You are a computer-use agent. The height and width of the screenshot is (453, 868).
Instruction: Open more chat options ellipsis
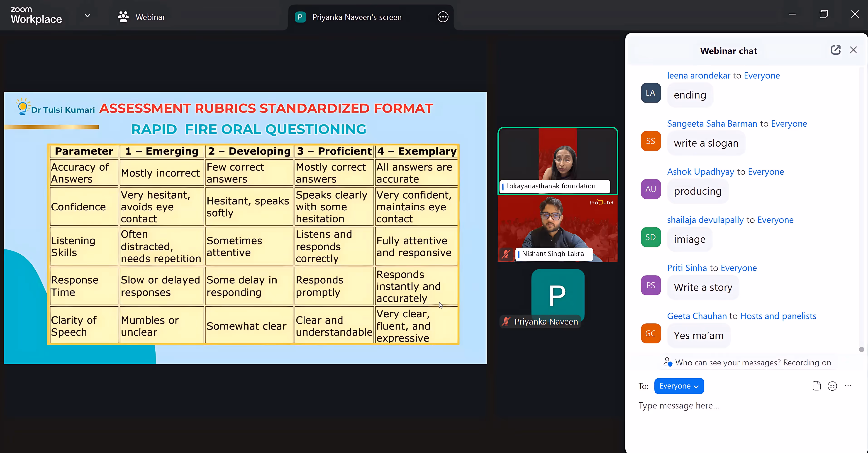click(x=848, y=386)
